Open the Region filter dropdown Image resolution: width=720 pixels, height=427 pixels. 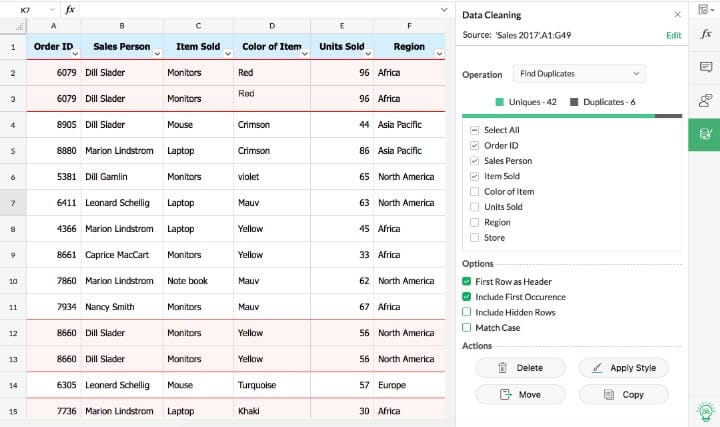pos(439,54)
